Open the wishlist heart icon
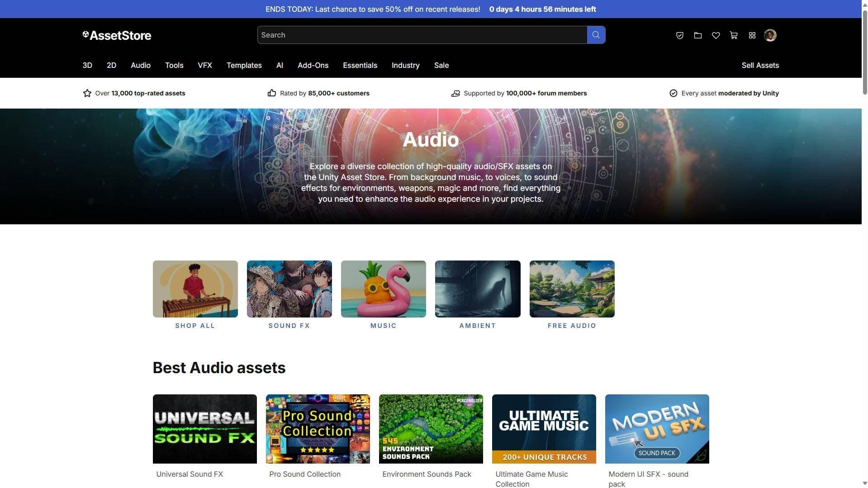Image resolution: width=868 pixels, height=488 pixels. pos(716,35)
